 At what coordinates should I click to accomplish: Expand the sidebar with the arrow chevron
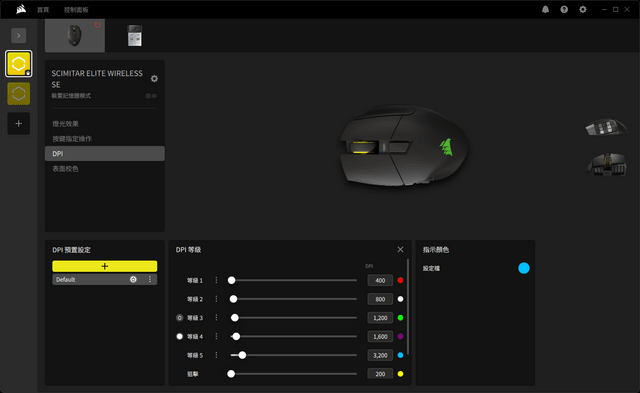[x=18, y=36]
